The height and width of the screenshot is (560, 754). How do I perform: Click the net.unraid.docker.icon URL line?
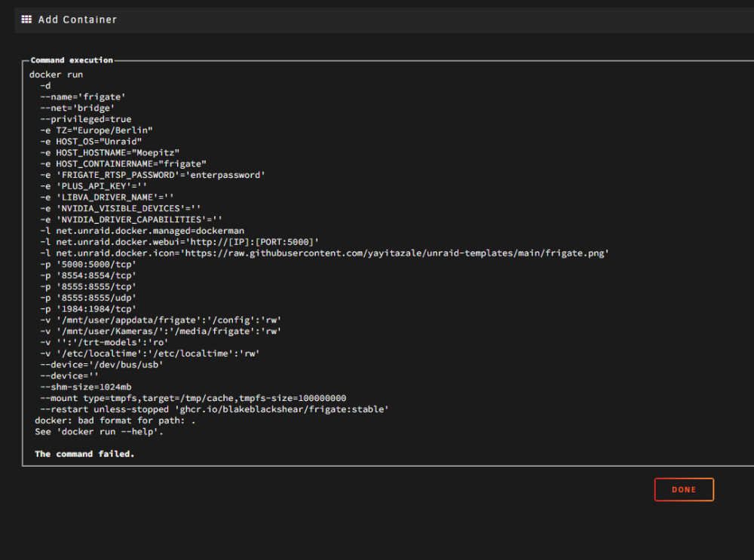point(324,252)
